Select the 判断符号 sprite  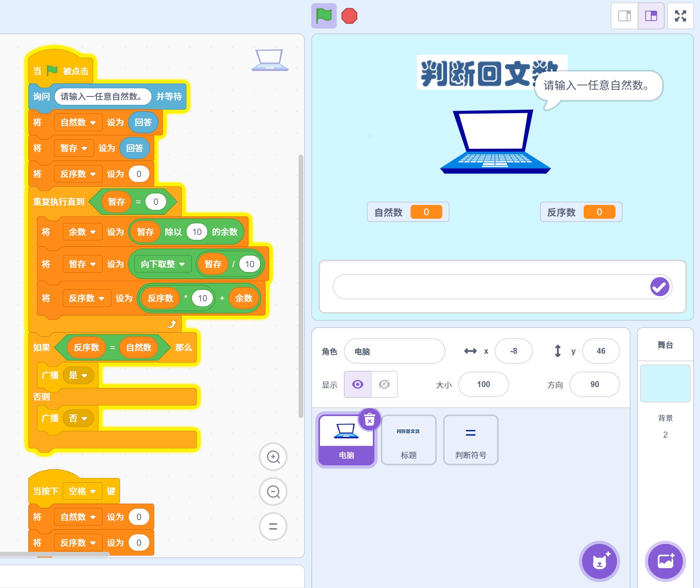(x=471, y=440)
